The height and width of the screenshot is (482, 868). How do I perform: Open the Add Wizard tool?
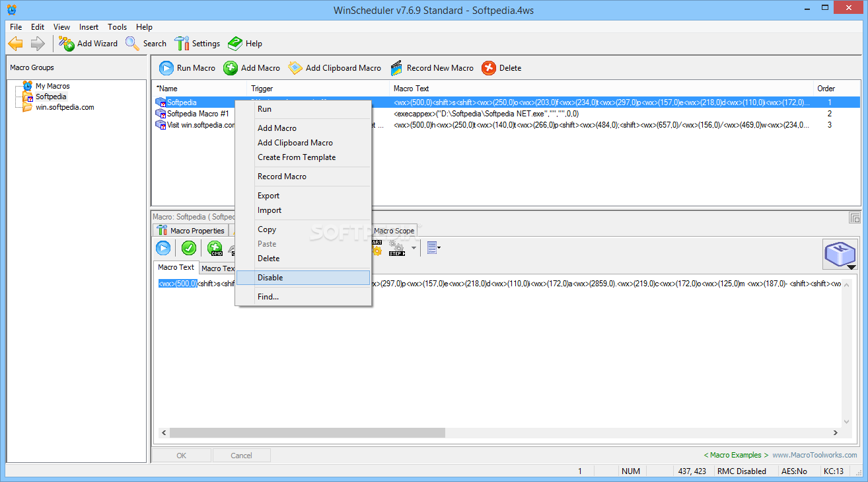tap(89, 44)
